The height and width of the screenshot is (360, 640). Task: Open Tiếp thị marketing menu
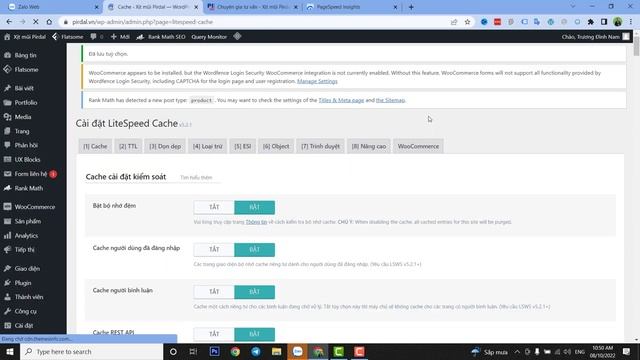24,250
